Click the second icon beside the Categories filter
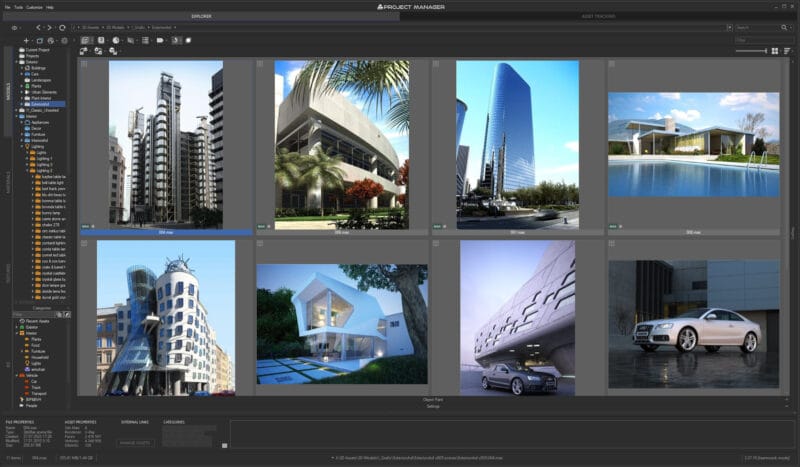This screenshot has width=800, height=467. 67,315
